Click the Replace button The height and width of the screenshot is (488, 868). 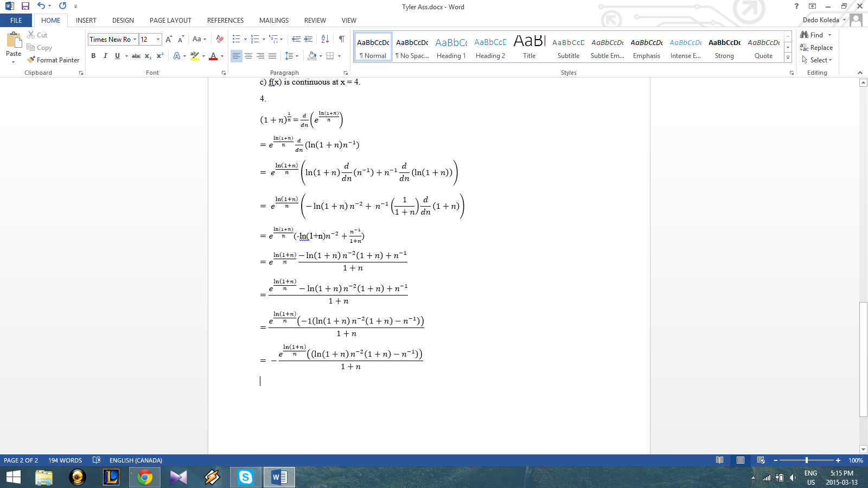(816, 48)
